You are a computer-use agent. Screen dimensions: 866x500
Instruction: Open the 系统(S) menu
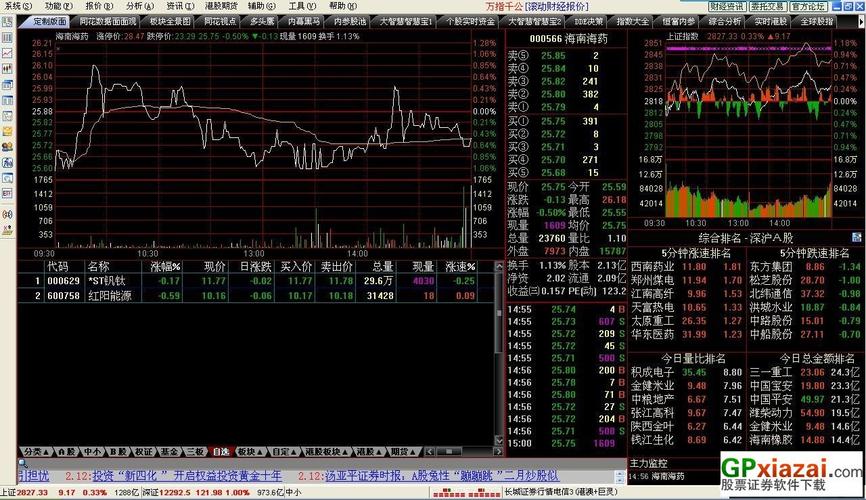click(17, 6)
